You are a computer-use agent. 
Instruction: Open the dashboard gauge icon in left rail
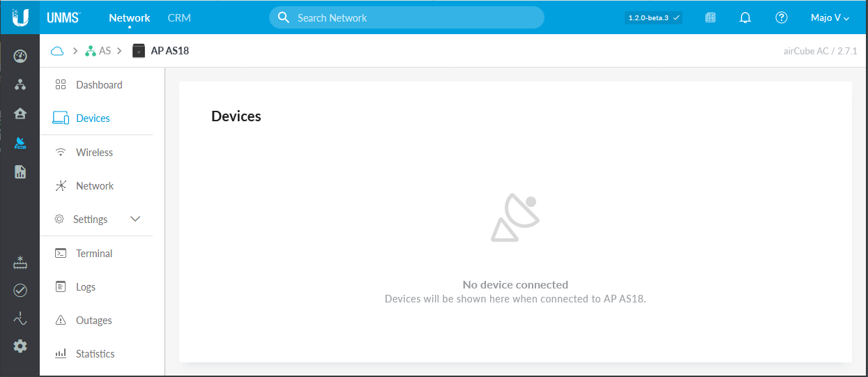[20, 56]
